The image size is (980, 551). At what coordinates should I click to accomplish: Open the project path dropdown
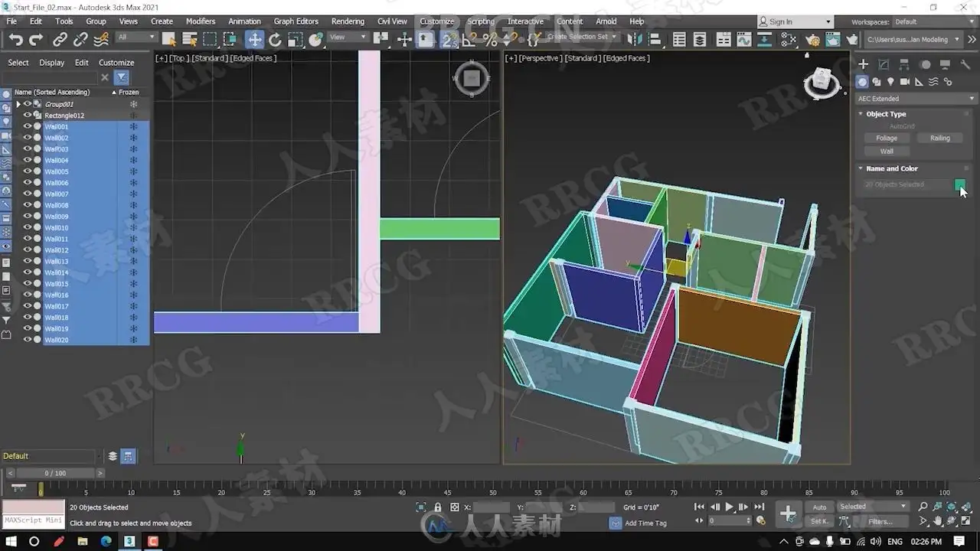coord(913,40)
